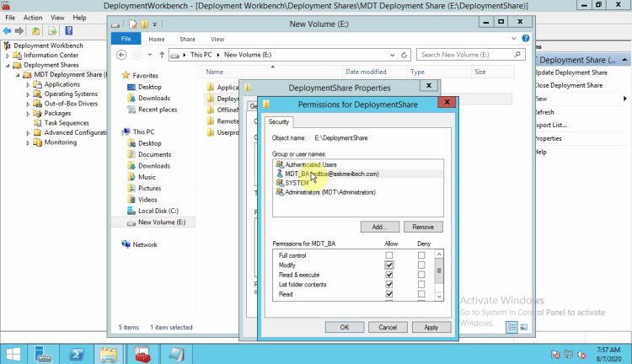Click the Up arrow in Explorer navigation
The height and width of the screenshot is (364, 632).
(160, 55)
